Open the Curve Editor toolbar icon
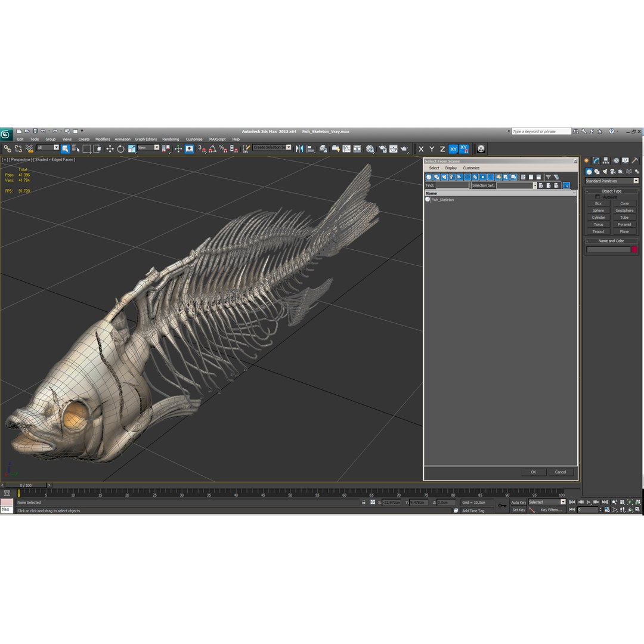644x644 pixels. [346, 148]
